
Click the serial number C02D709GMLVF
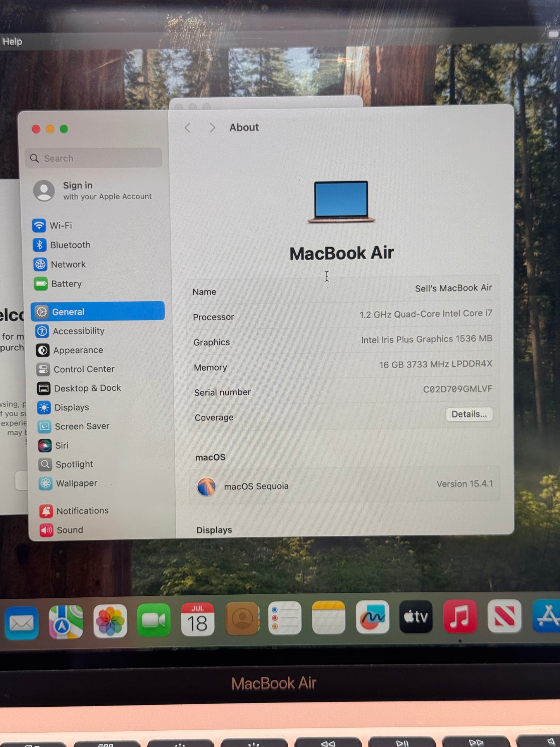click(457, 389)
